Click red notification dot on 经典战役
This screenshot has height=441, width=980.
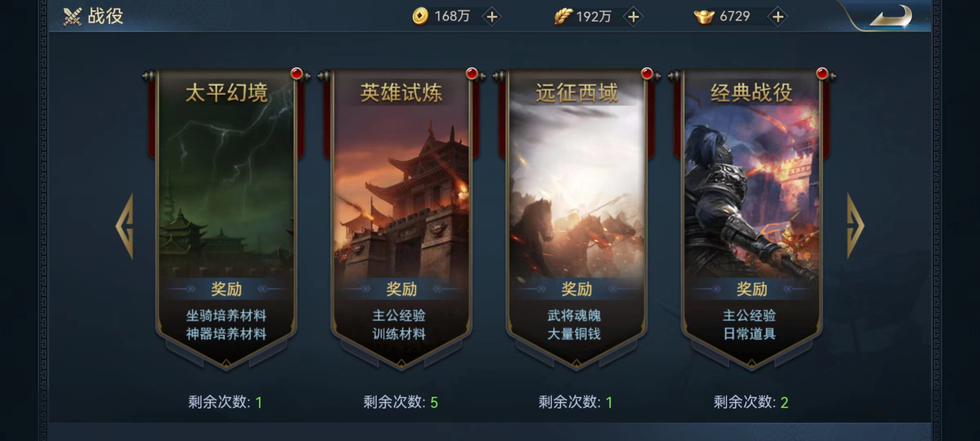822,73
